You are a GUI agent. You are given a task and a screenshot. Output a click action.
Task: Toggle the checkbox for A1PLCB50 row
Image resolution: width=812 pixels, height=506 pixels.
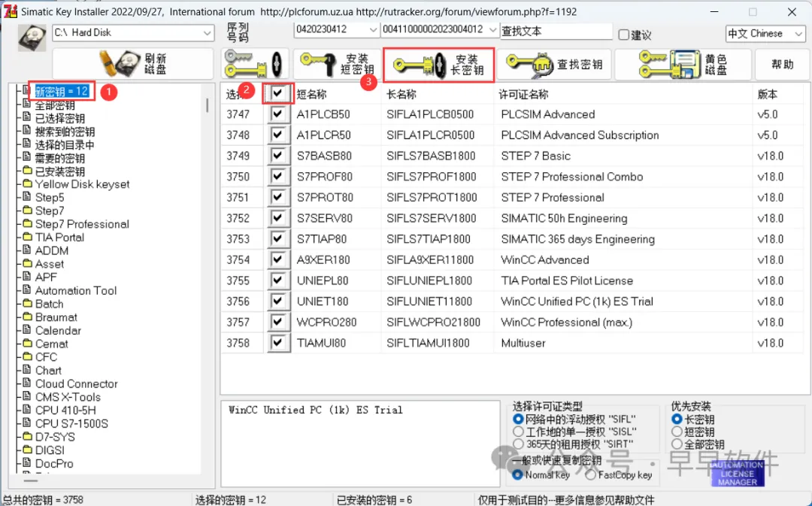point(278,114)
